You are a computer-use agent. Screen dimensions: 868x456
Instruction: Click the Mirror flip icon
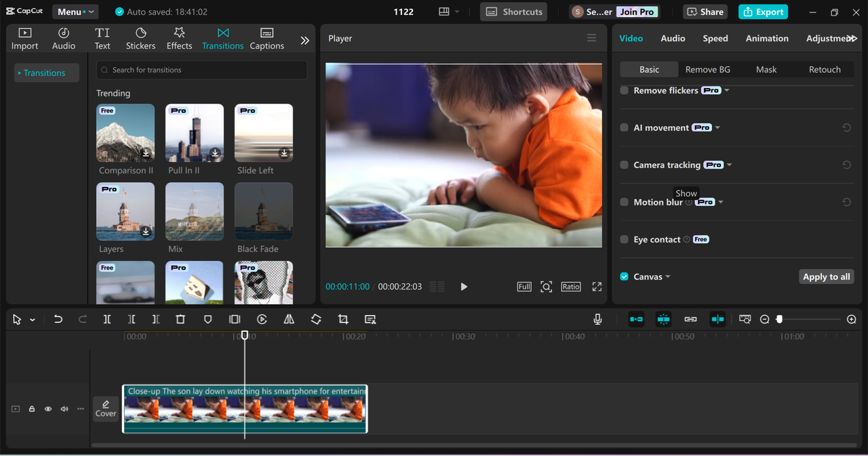pos(289,319)
